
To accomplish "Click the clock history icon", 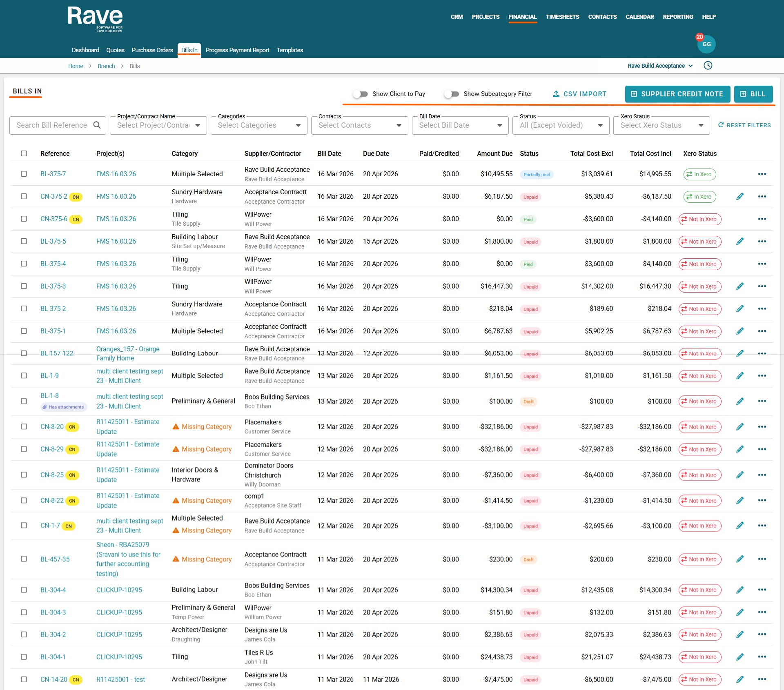I will 708,66.
